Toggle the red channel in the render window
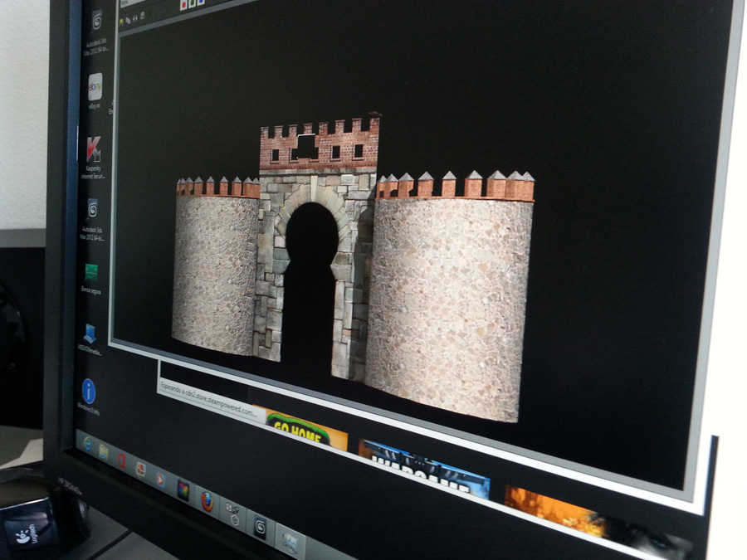The height and width of the screenshot is (560, 747). click(183, 4)
